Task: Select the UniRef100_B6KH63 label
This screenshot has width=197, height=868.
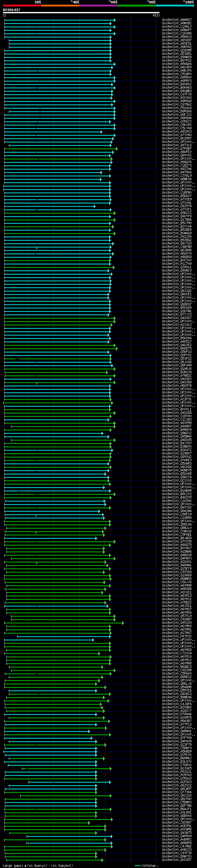Action: pos(177,88)
